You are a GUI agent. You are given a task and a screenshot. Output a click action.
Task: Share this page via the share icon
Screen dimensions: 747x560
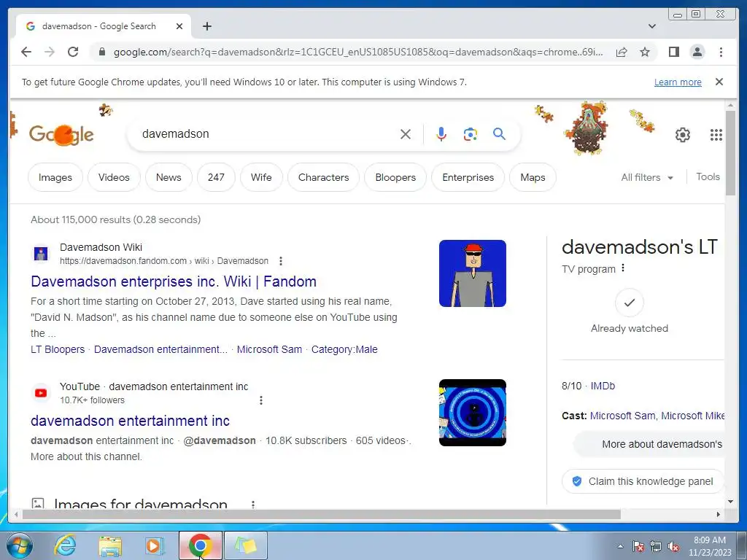pyautogui.click(x=622, y=52)
